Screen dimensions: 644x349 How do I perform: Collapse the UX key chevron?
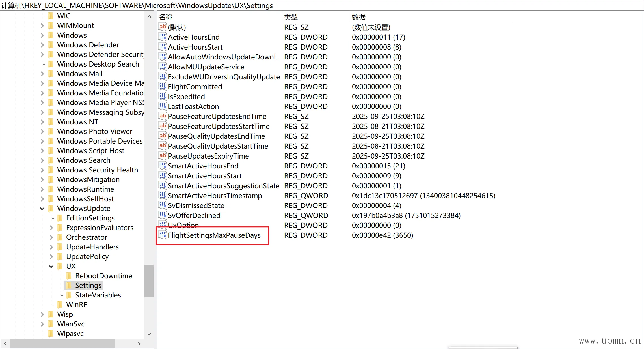51,266
